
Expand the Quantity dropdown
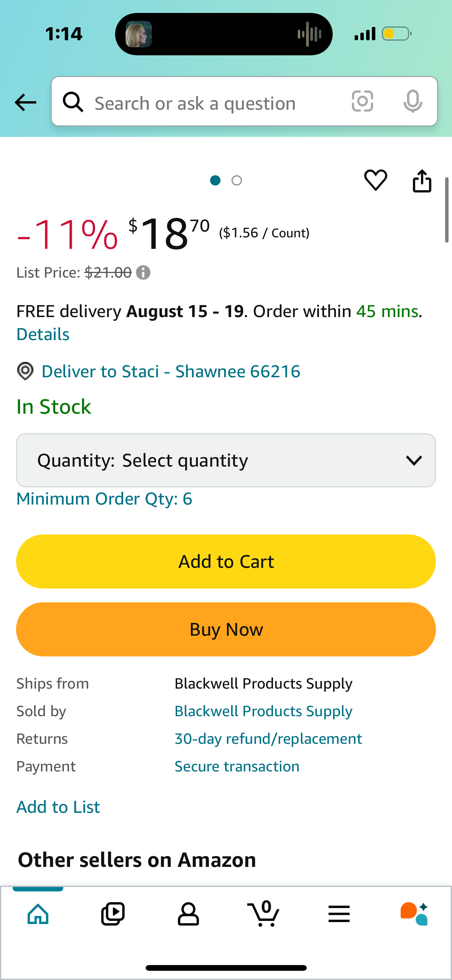[226, 460]
